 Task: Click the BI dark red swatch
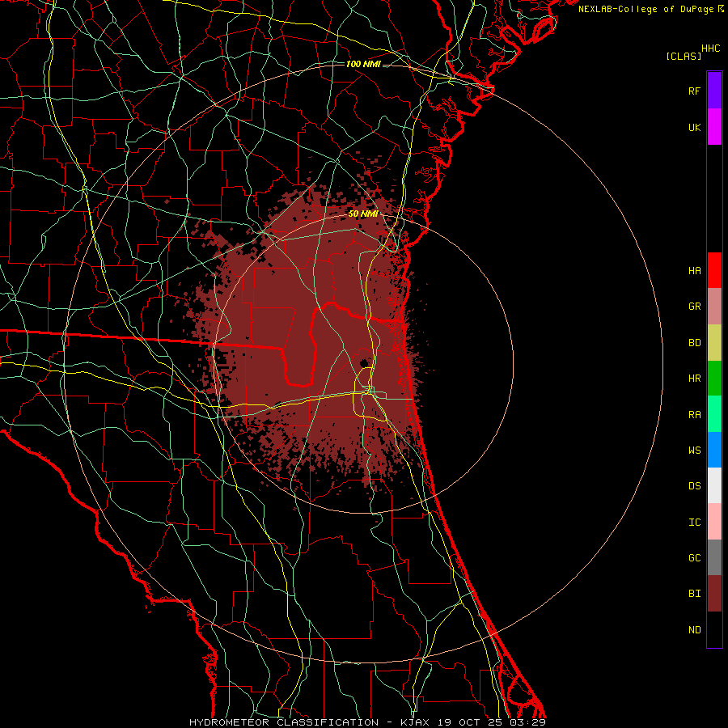(x=714, y=594)
